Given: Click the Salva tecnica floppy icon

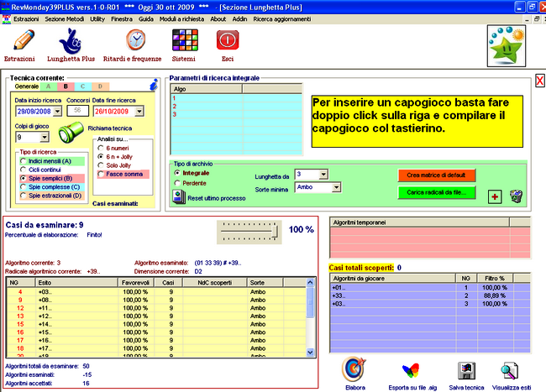Looking at the screenshot, I should pyautogui.click(x=466, y=371).
